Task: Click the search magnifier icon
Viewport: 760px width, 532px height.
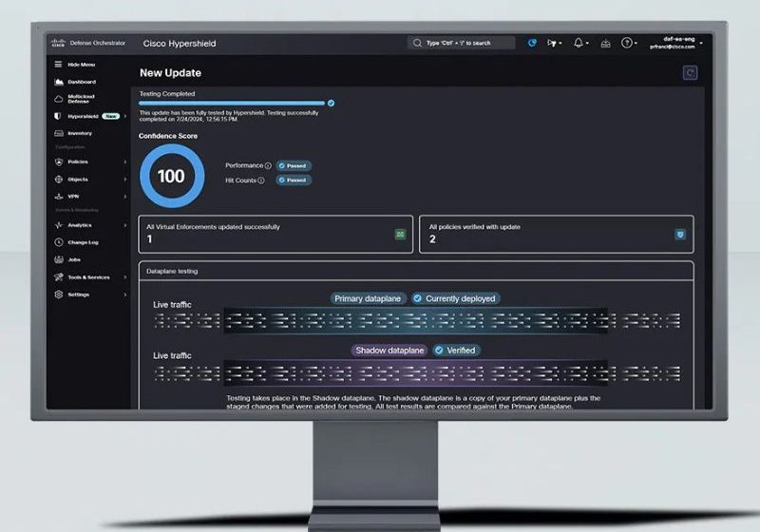Action: 417,43
